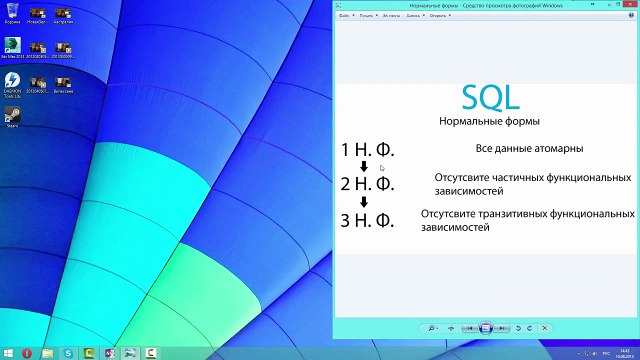
Task: Open the white Camtasia Recorder taskbar icon
Action: (151, 353)
